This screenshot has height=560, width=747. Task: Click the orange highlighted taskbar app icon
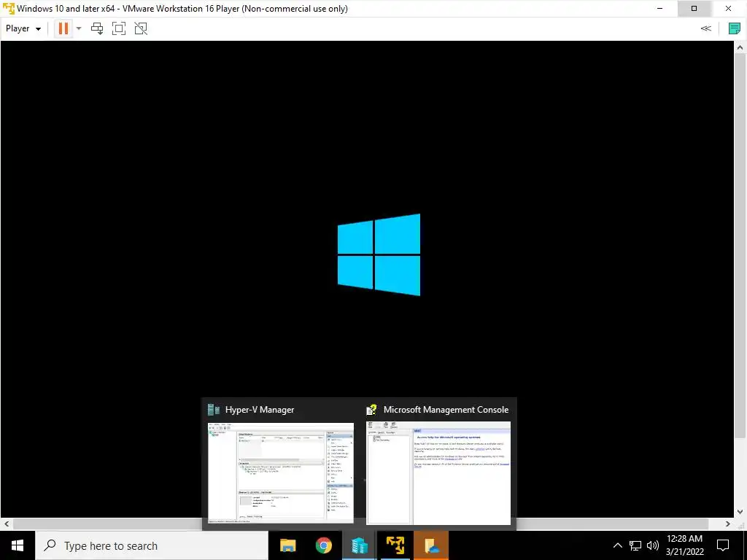pos(430,545)
